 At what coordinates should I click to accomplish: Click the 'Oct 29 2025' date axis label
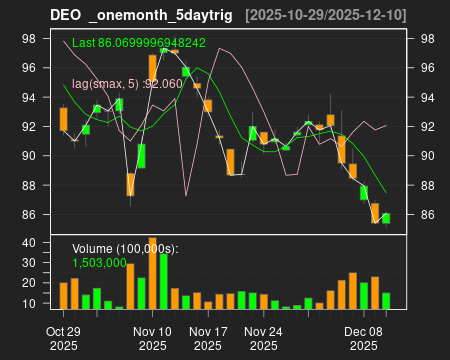[x=63, y=339]
